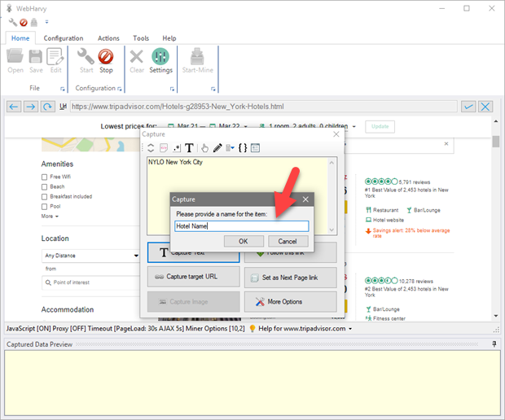Reload the page with the refresh icon
Image resolution: width=505 pixels, height=420 pixels.
(x=48, y=107)
